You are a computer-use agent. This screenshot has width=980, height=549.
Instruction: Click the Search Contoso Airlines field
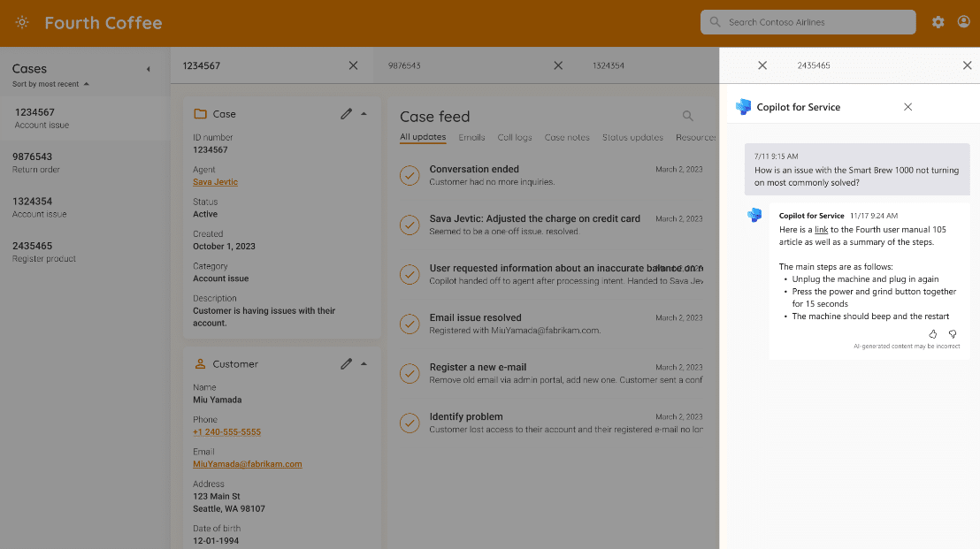[x=808, y=22]
